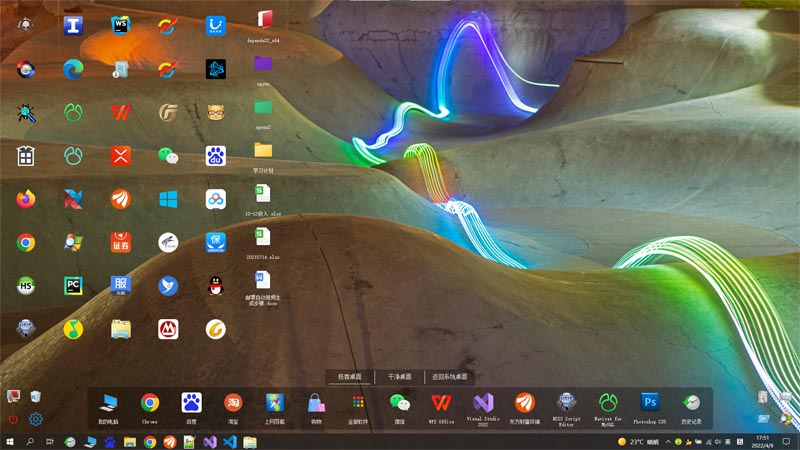Viewport: 800px width, 450px height.
Task: Launch 微信 from the dock
Action: pos(399,403)
